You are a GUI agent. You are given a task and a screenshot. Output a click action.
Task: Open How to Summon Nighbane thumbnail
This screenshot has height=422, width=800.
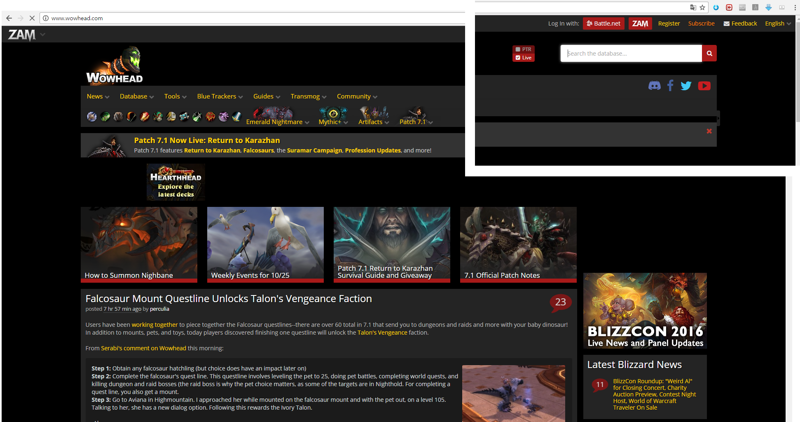[x=139, y=244]
